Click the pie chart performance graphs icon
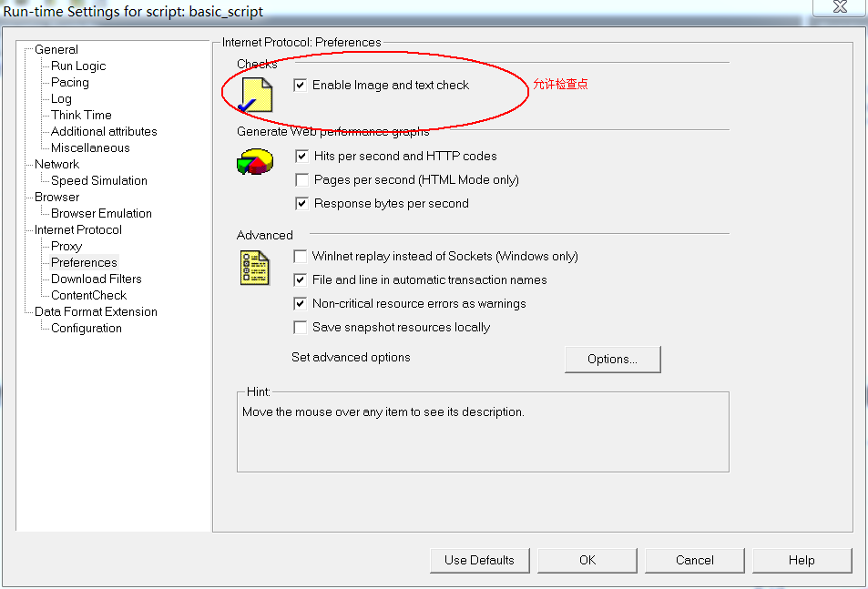The height and width of the screenshot is (589, 868). [255, 161]
